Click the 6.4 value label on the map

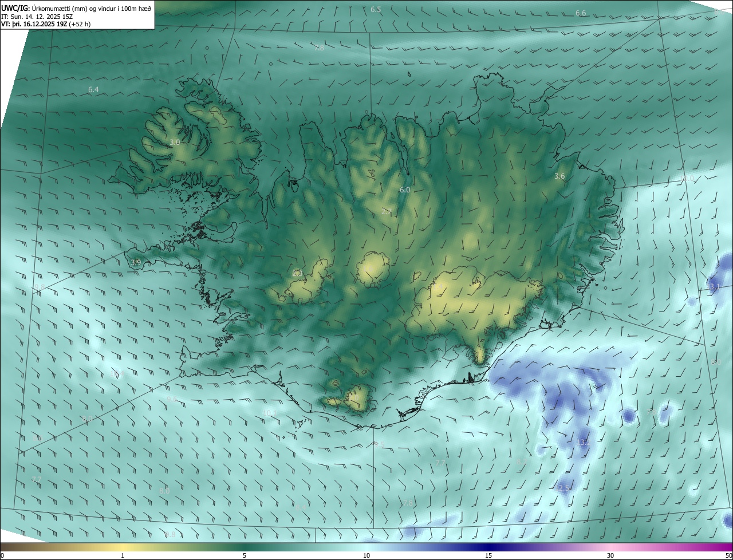(93, 90)
